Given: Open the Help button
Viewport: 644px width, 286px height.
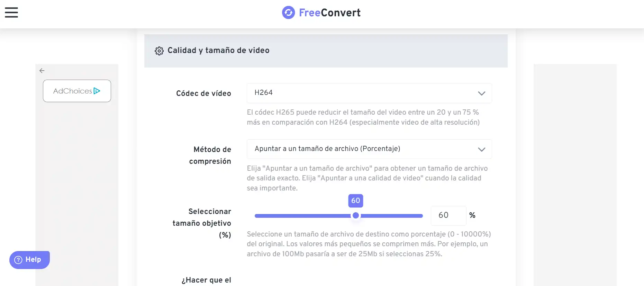Looking at the screenshot, I should pos(29,260).
